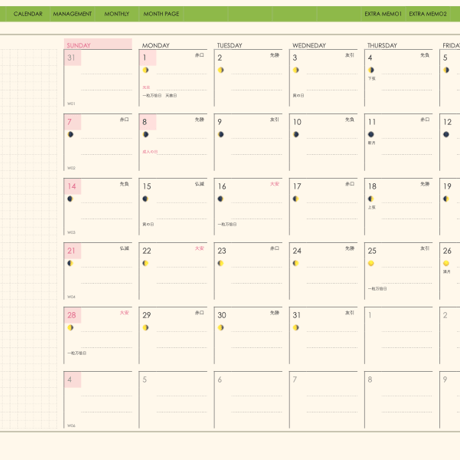460x460 pixels.
Task: Switch to the MANAGEMENT tab
Action: click(x=72, y=14)
